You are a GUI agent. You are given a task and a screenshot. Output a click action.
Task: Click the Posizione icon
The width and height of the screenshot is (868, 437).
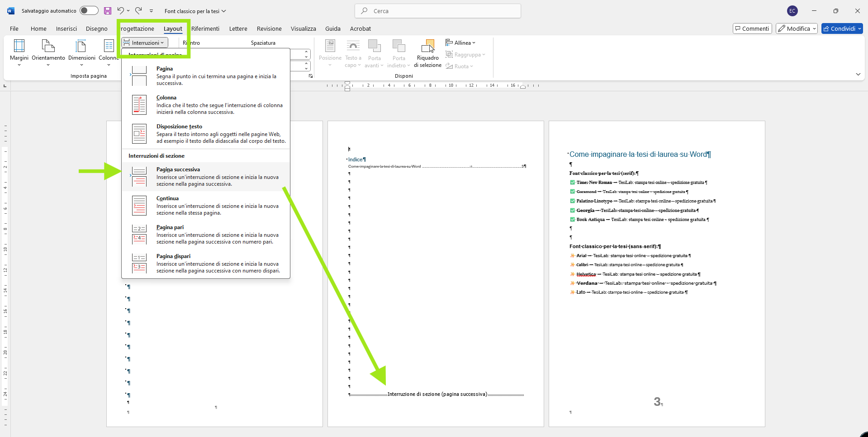click(330, 53)
